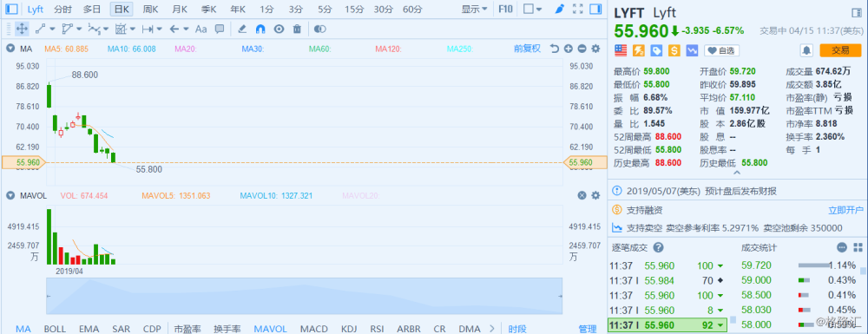Select the Aa text annotation tool
The image size is (868, 334).
201,29
